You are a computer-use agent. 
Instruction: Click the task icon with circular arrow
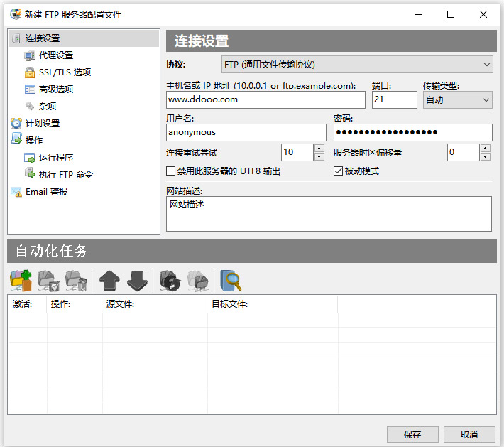170,281
